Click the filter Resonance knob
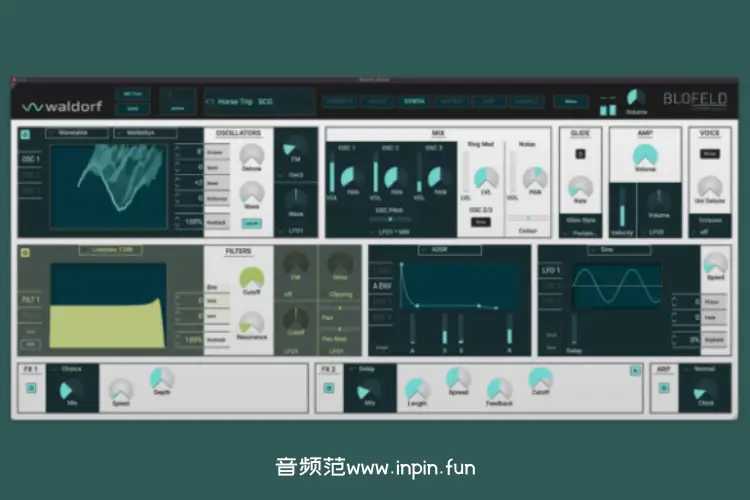The height and width of the screenshot is (500, 750). (x=252, y=323)
